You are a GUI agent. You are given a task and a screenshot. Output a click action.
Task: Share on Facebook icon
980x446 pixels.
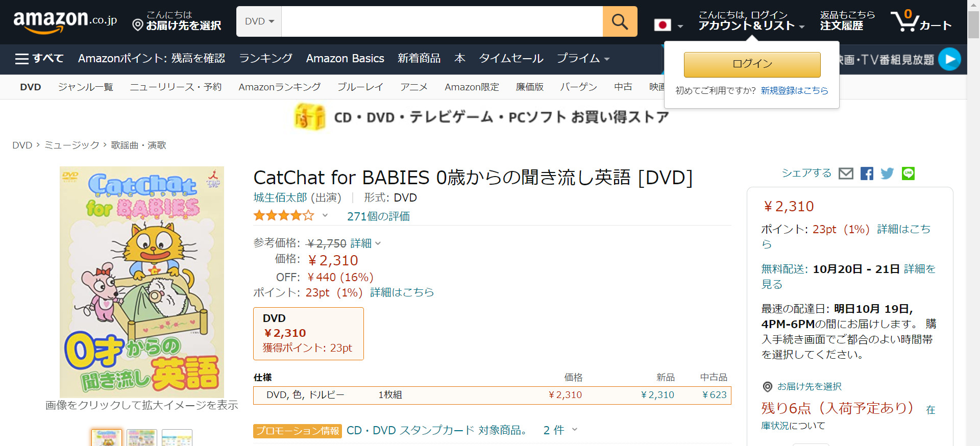pyautogui.click(x=867, y=174)
